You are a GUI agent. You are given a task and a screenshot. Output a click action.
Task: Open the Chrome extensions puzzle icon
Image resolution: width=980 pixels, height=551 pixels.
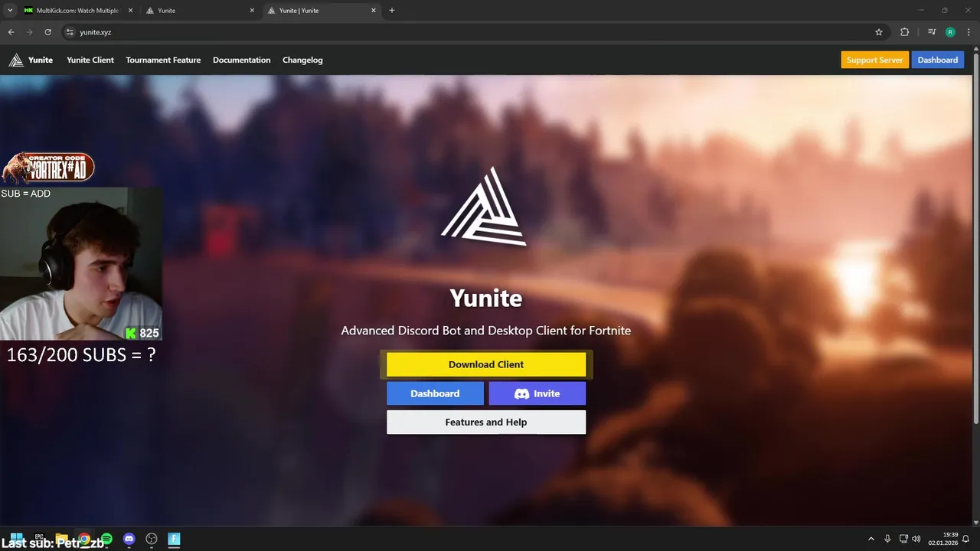coord(905,32)
